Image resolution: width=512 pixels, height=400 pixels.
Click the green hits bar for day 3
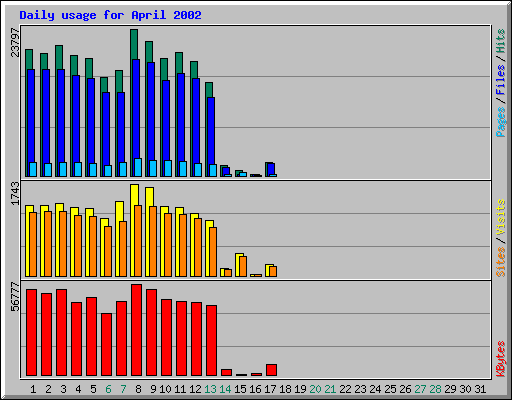click(59, 57)
